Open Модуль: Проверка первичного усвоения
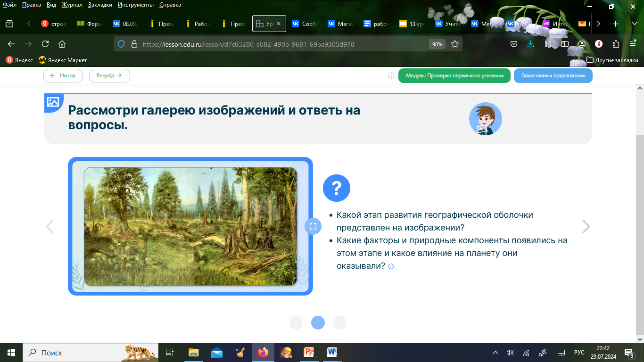Screen dimensions: 644x362 tap(454, 75)
